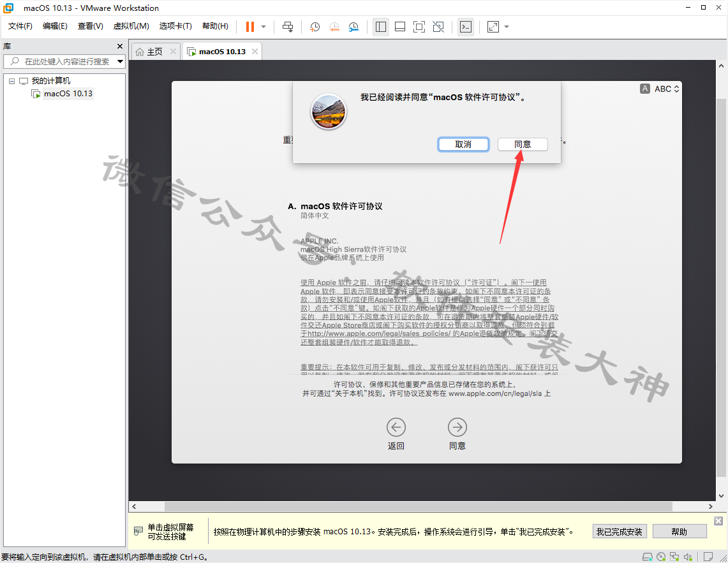Click the keyboard icon in the hint bar
The image size is (728, 563).
(x=138, y=531)
